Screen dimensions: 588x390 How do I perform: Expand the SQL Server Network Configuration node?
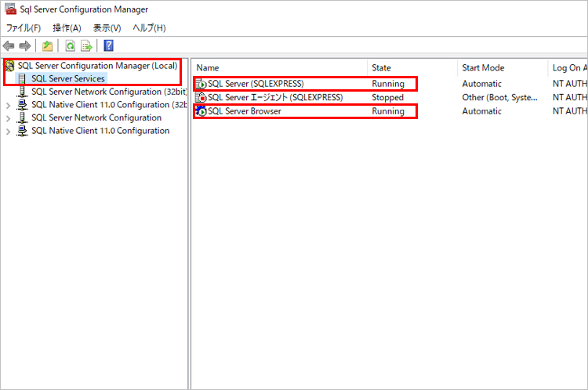[x=9, y=119]
